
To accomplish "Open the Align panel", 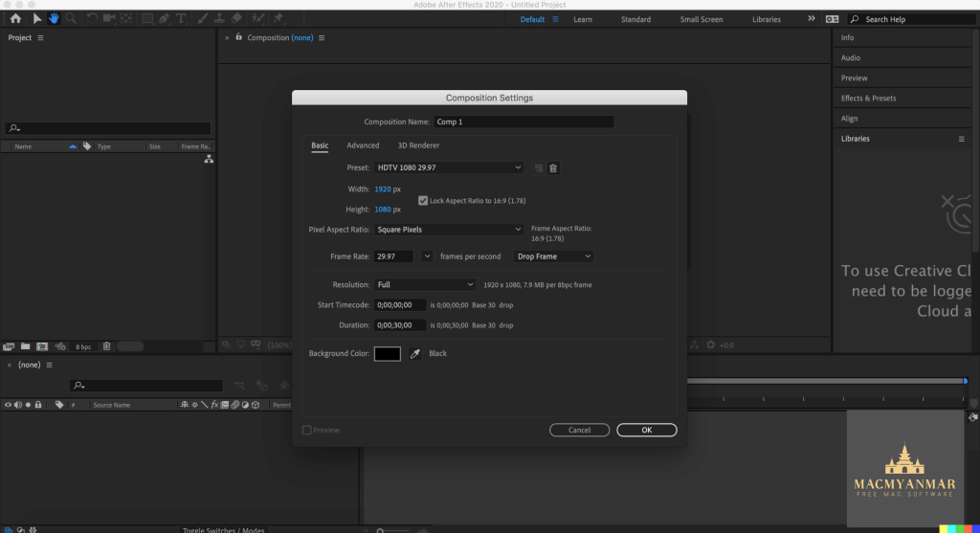I will click(850, 118).
